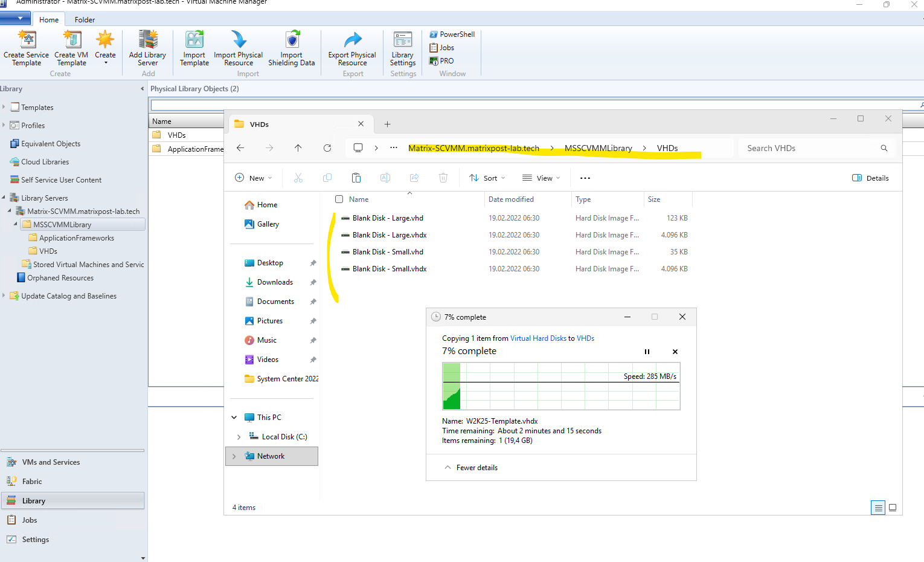Click Import Physical Resource icon

coord(239,48)
